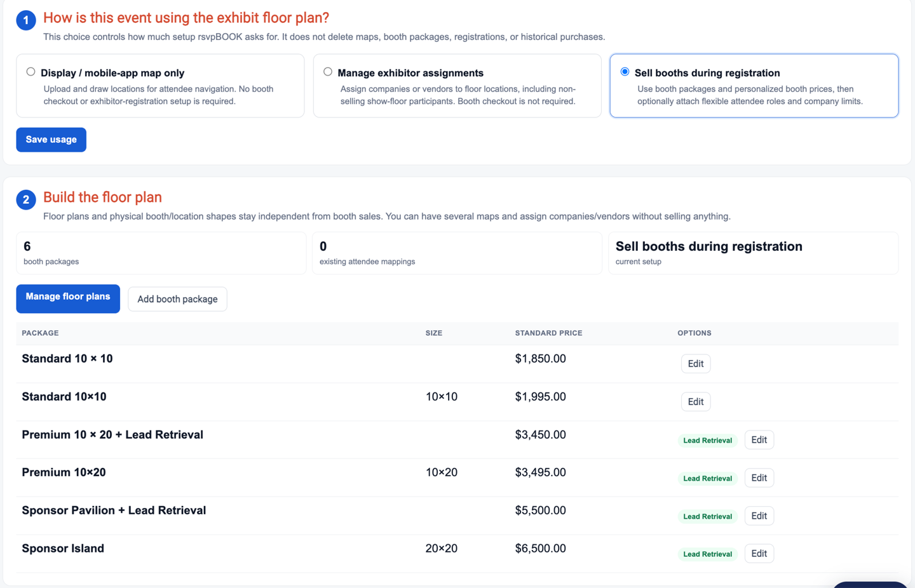Click the $6,500.00 standard price

point(540,549)
